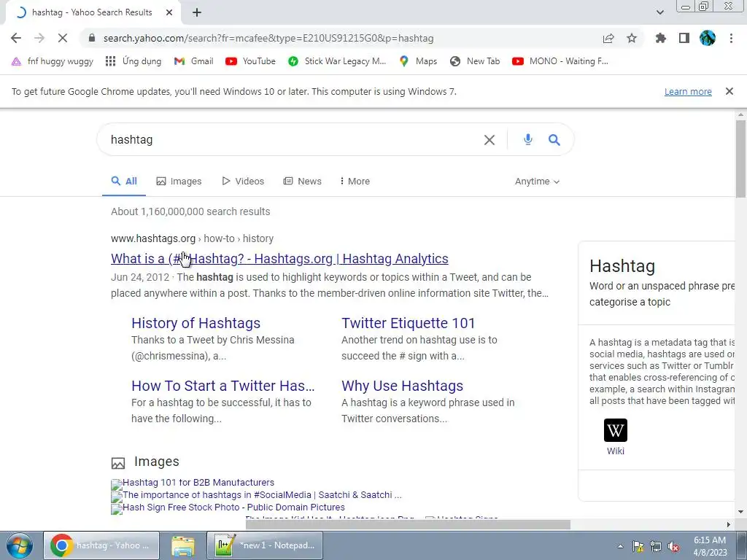The height and width of the screenshot is (560, 747).
Task: Expand the tab search chevron
Action: (660, 12)
